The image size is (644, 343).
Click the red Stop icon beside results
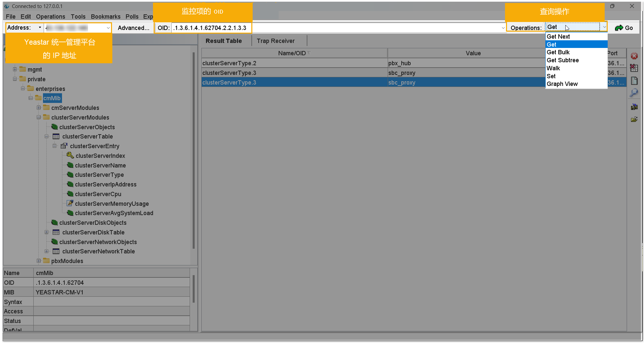point(634,56)
